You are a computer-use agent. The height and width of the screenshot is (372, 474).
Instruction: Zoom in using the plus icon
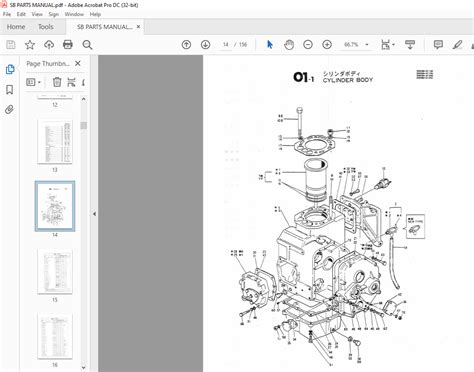[327, 45]
